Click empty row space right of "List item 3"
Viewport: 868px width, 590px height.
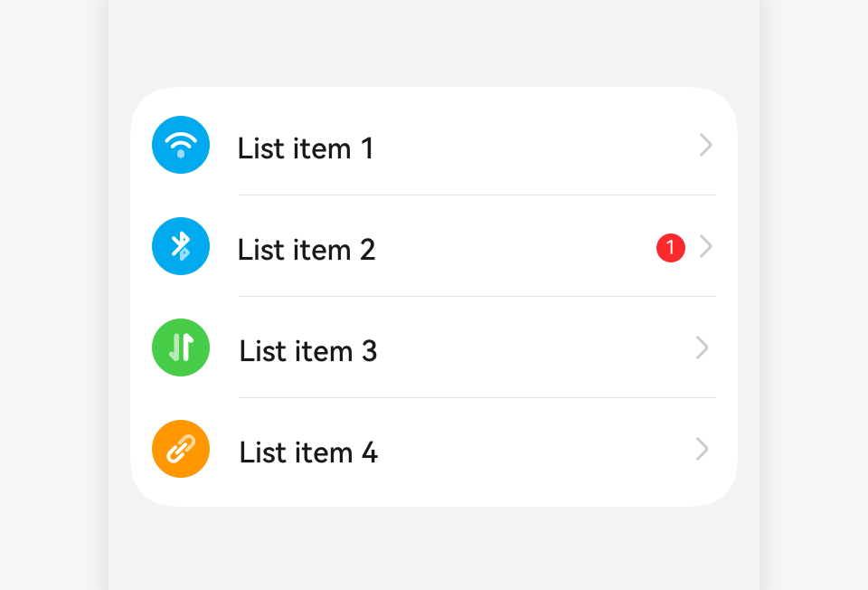point(533,349)
